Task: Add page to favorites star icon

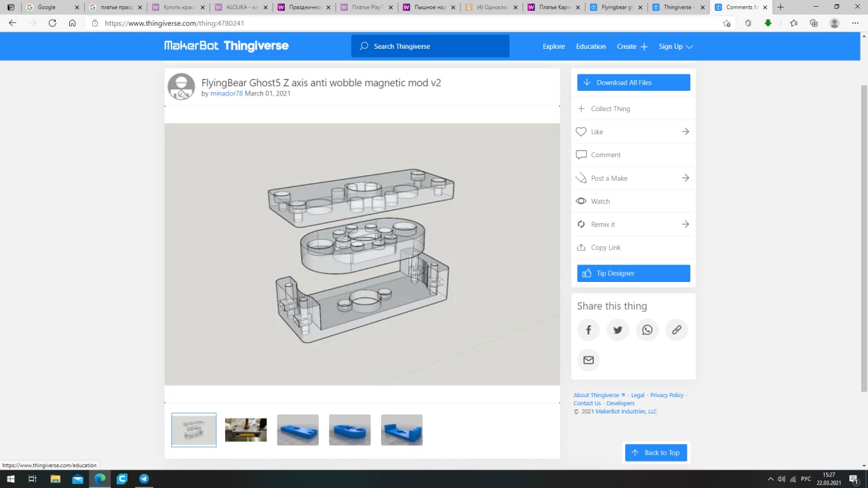Action: click(726, 23)
